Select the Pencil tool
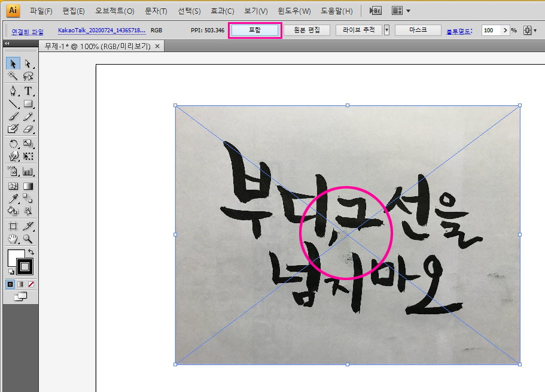 (28, 116)
